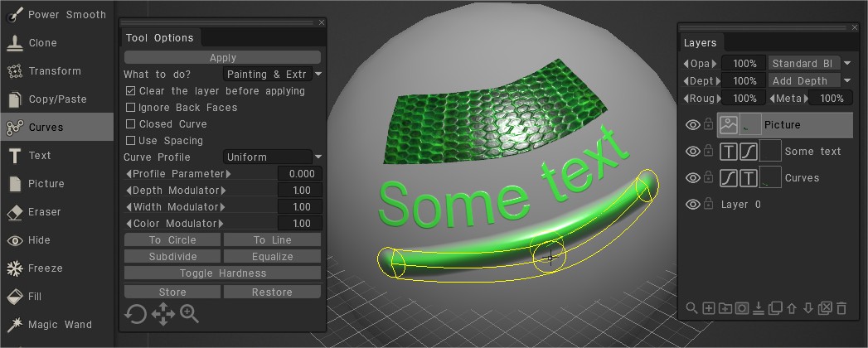Image resolution: width=868 pixels, height=348 pixels.
Task: Select the Power Smooth tool
Action: (56, 15)
